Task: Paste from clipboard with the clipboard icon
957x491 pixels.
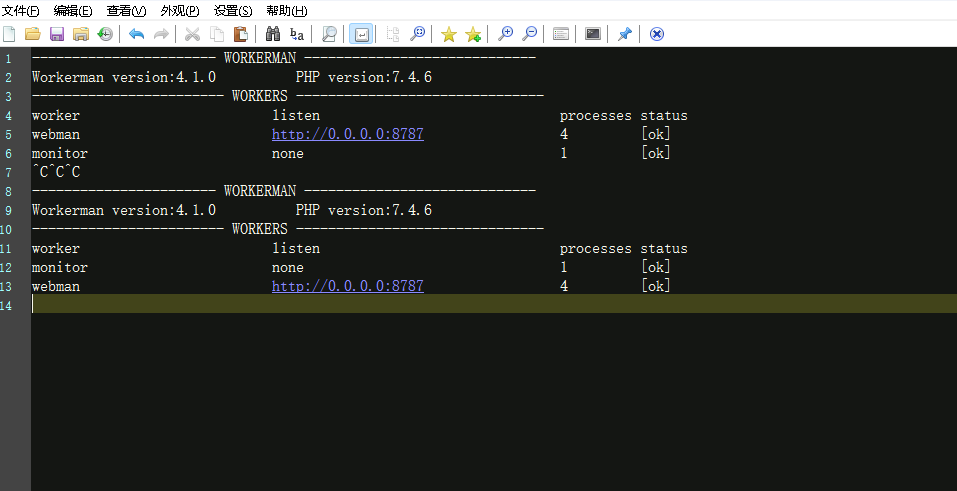Action: tap(240, 34)
